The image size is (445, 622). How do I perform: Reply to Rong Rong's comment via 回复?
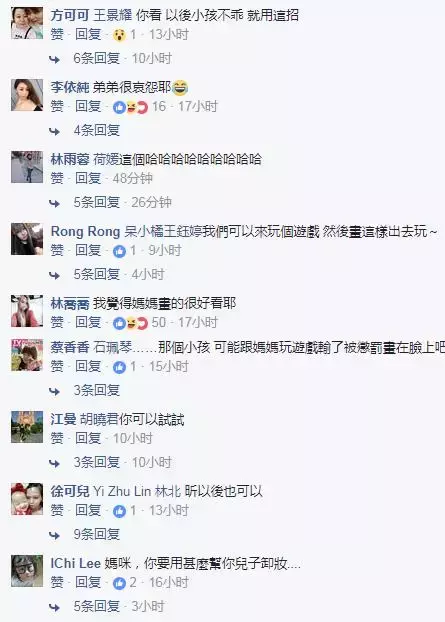[88, 251]
